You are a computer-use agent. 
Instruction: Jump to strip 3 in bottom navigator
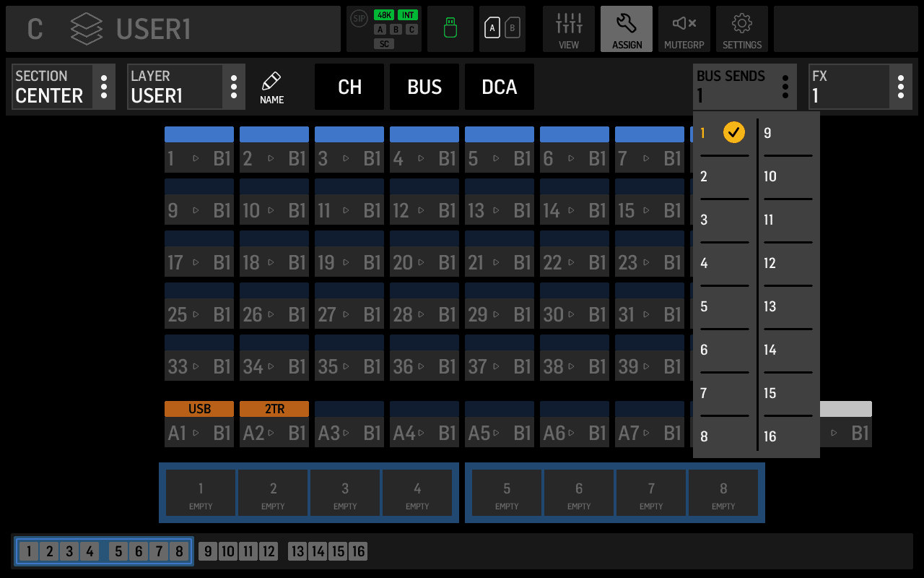tap(69, 552)
